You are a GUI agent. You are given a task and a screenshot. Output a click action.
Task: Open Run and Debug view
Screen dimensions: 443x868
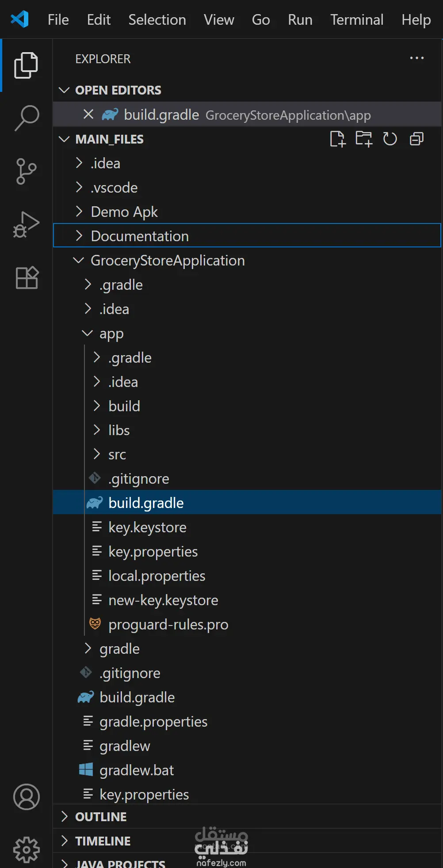coord(27,224)
